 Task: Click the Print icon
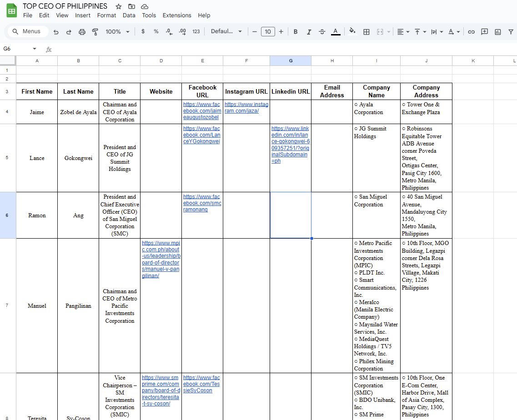(x=82, y=32)
